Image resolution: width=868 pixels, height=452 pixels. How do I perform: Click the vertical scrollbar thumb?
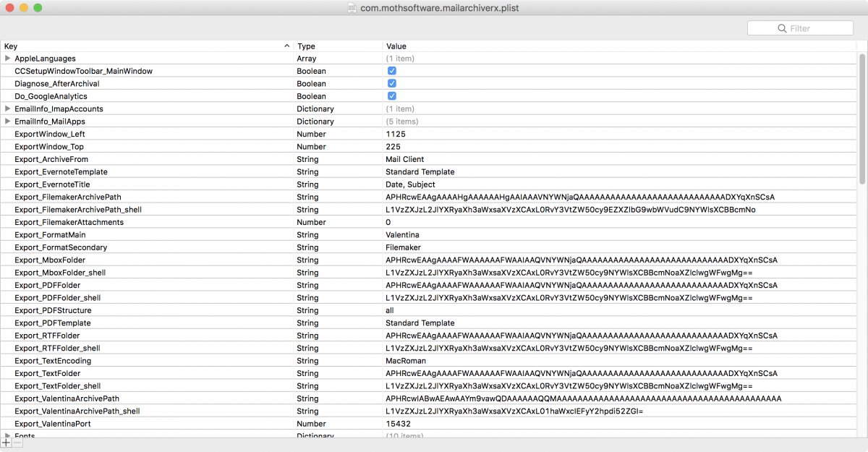pyautogui.click(x=861, y=116)
